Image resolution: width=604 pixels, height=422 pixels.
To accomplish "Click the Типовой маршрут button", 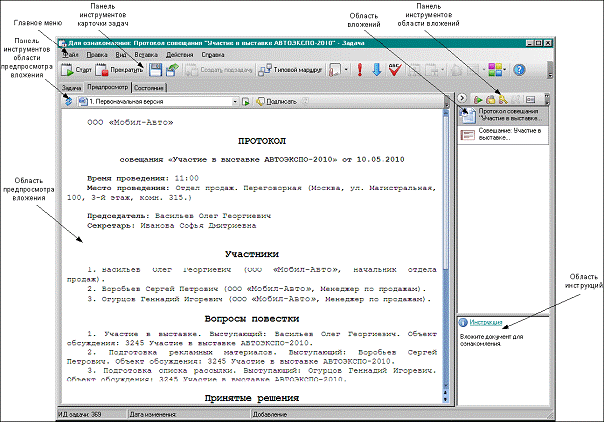I will pos(290,70).
